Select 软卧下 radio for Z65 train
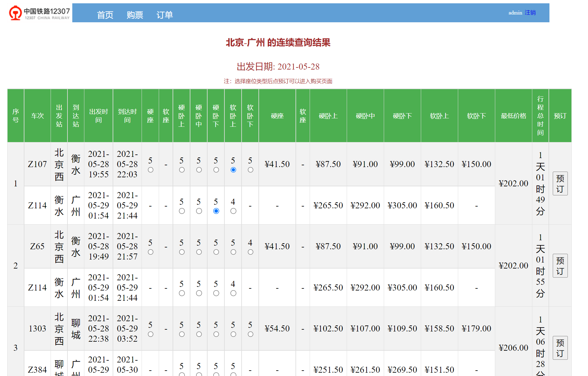The width and height of the screenshot is (588, 376). click(x=250, y=252)
